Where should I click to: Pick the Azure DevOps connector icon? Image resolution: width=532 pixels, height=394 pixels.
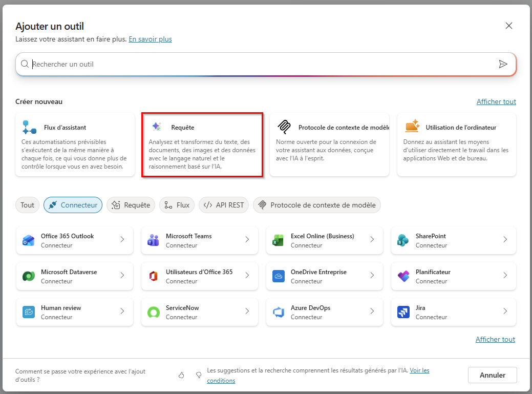(x=279, y=312)
